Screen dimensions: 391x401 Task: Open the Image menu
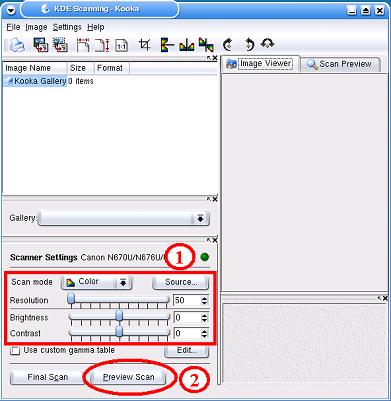36,27
